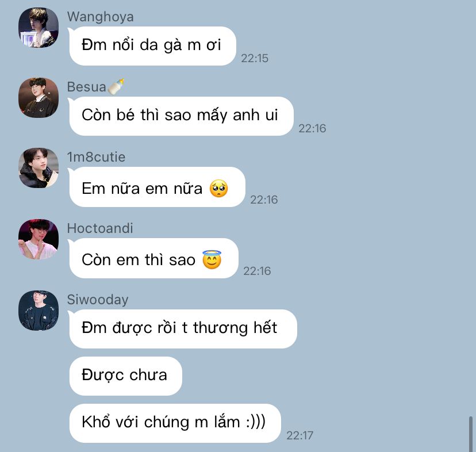This screenshot has height=452, width=476.
Task: Click the Wanghoya sender name
Action: (x=101, y=17)
